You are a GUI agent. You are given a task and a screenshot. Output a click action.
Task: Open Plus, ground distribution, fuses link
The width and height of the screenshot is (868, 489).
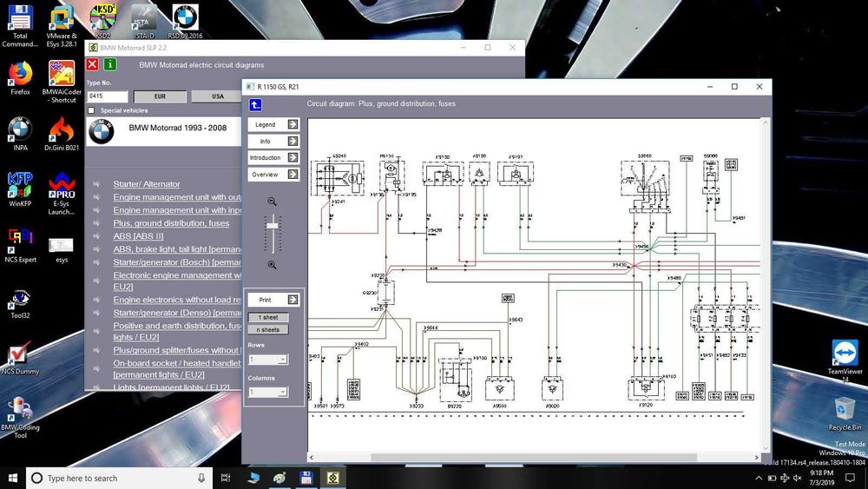coord(171,223)
